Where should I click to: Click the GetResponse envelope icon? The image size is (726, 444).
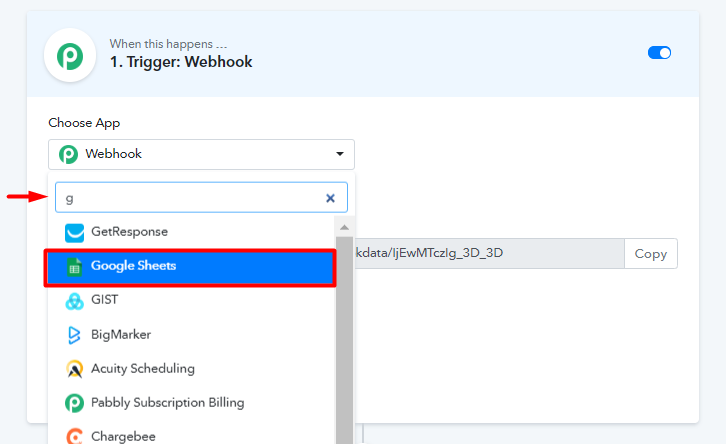[x=75, y=233]
